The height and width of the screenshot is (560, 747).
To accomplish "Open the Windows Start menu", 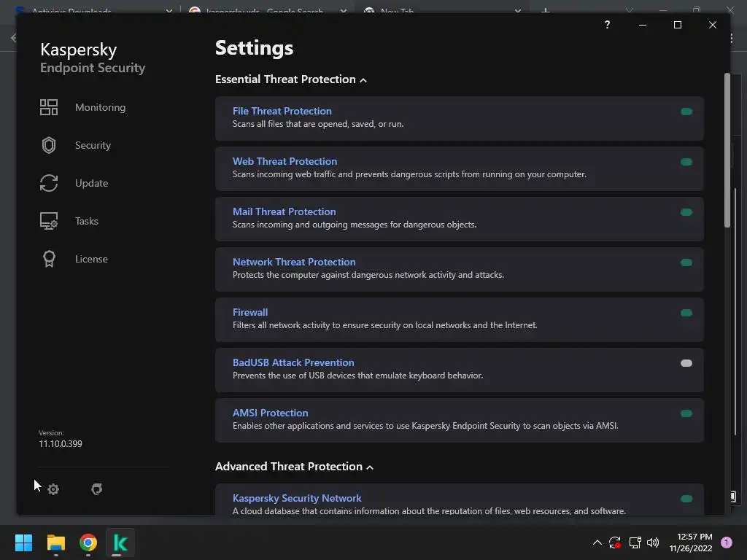I will coord(23,542).
